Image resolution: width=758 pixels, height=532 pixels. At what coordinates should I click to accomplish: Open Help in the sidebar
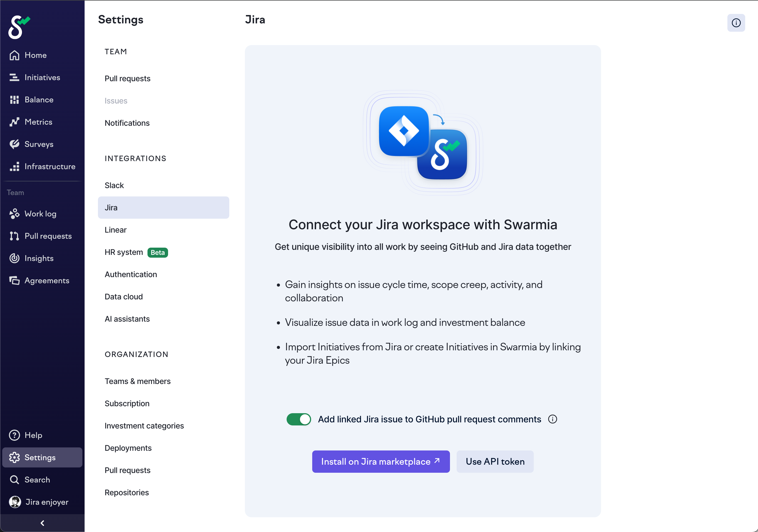pos(33,435)
